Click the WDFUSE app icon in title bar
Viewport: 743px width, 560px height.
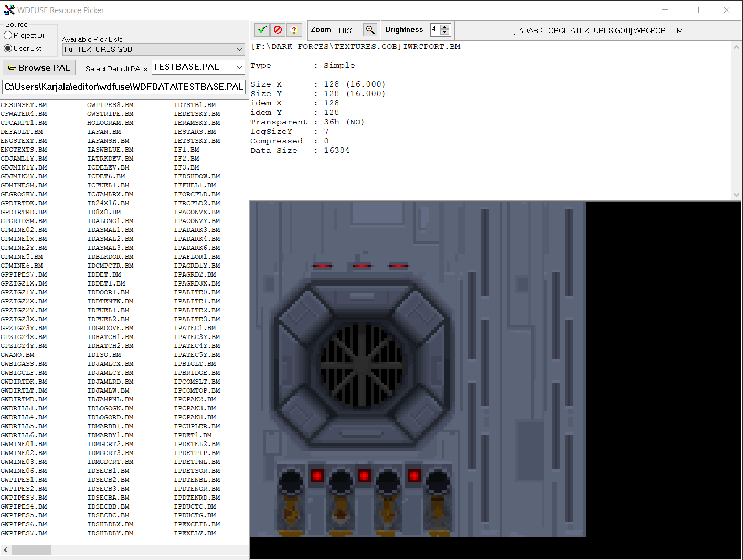coord(9,10)
